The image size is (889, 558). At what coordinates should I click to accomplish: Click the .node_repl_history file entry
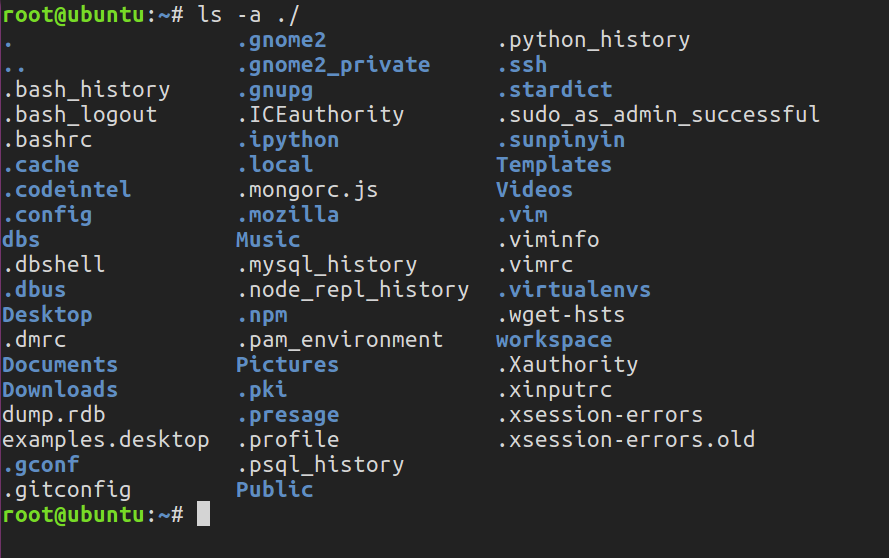[353, 290]
